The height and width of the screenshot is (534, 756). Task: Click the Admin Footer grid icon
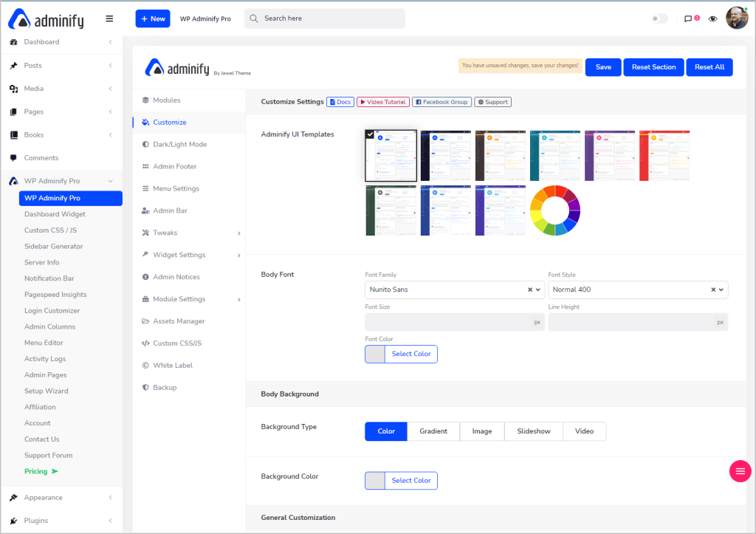pos(145,166)
